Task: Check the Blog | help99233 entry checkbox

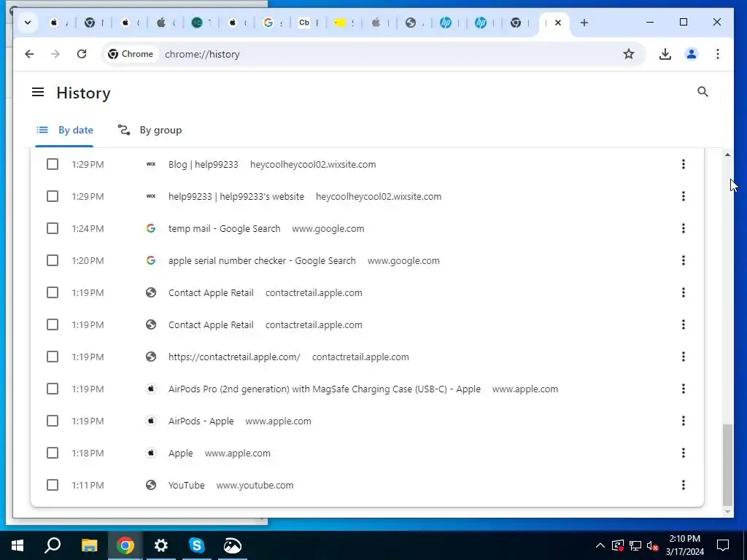Action: point(53,164)
